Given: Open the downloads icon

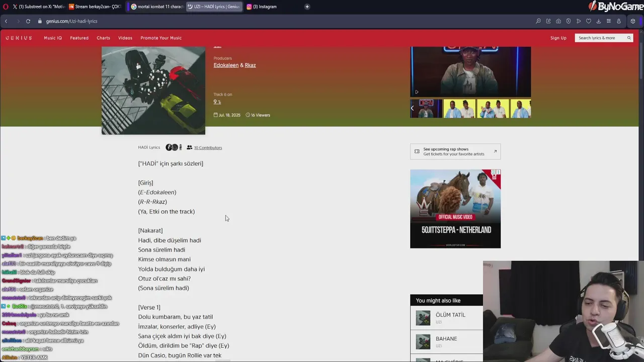Looking at the screenshot, I should point(599,21).
